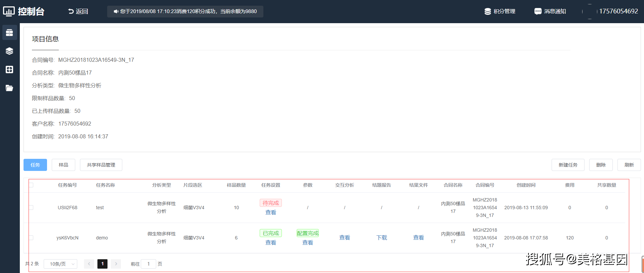Click the 积分管理 points icon
The width and height of the screenshot is (644, 273).
point(487,11)
